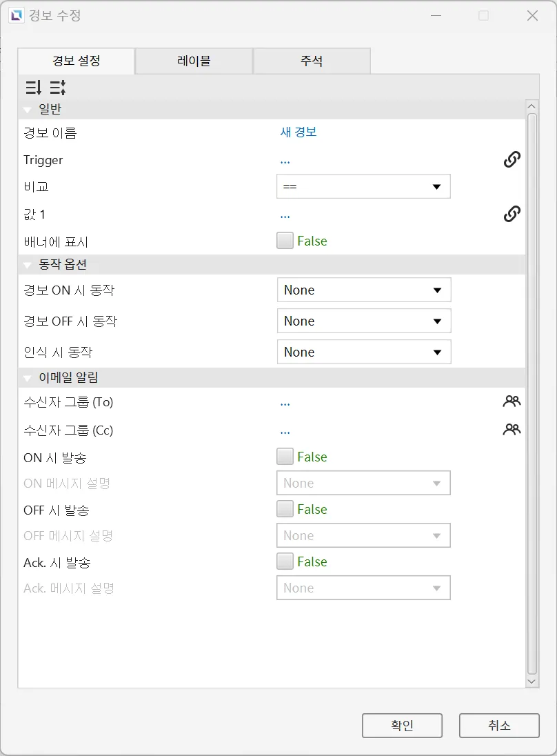Enable the OFF 시 발송 checkbox
Viewport: 557px width, 756px height.
click(285, 508)
